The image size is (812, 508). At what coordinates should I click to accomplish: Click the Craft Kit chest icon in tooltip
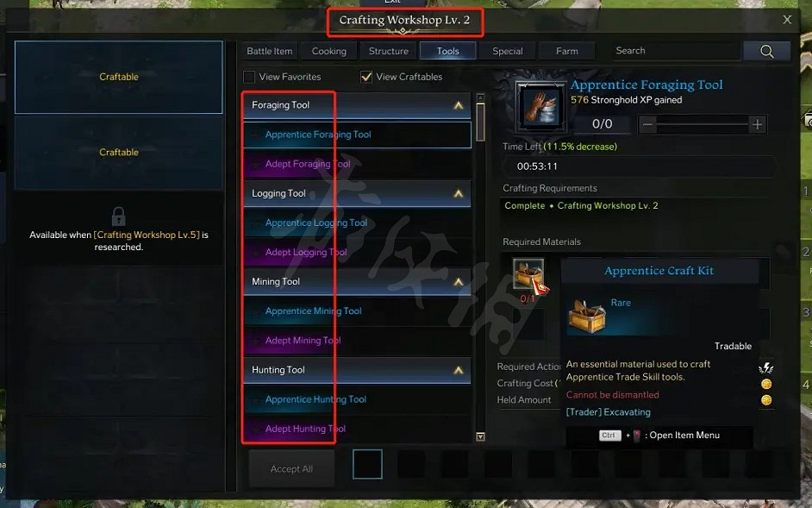tap(587, 315)
